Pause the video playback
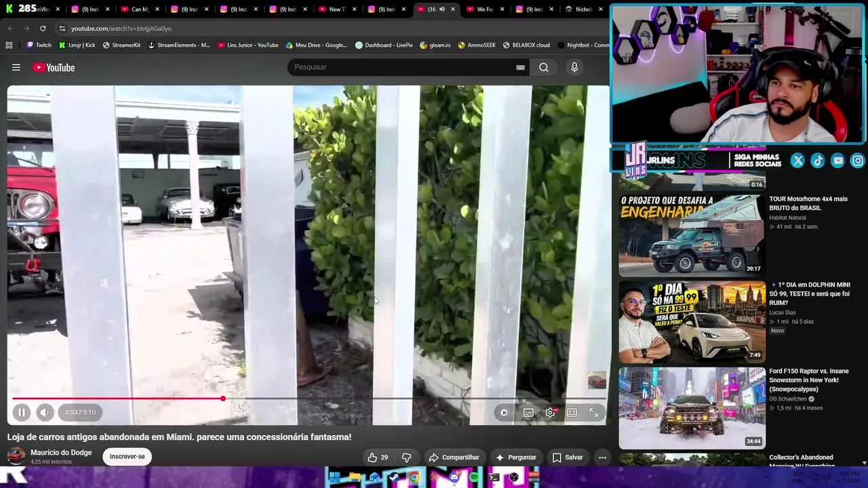 [x=21, y=412]
